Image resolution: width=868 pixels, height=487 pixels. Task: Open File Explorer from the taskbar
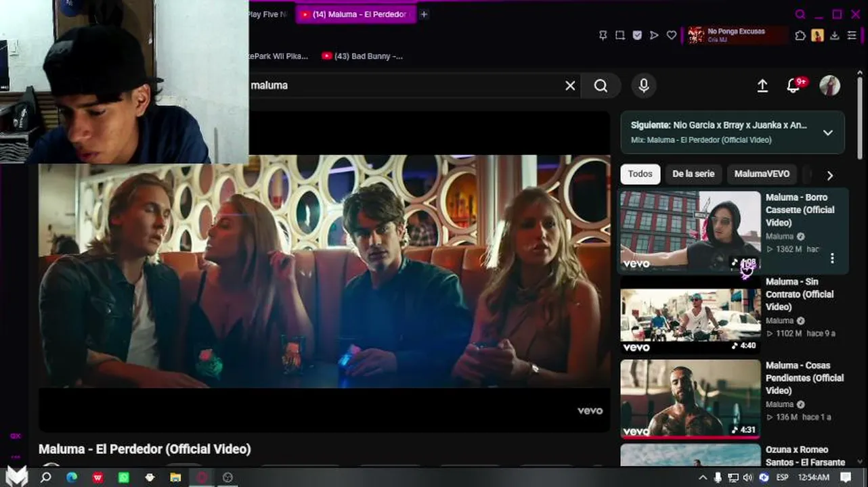click(175, 477)
